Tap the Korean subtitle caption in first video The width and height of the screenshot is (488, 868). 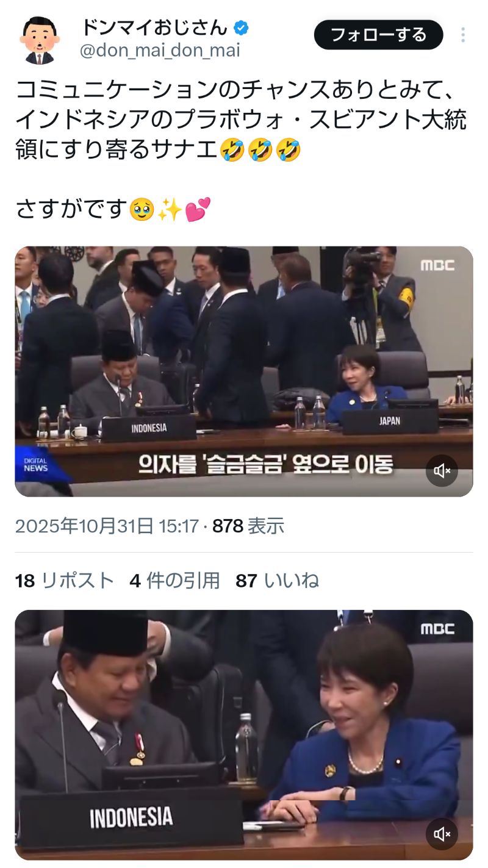(x=266, y=465)
